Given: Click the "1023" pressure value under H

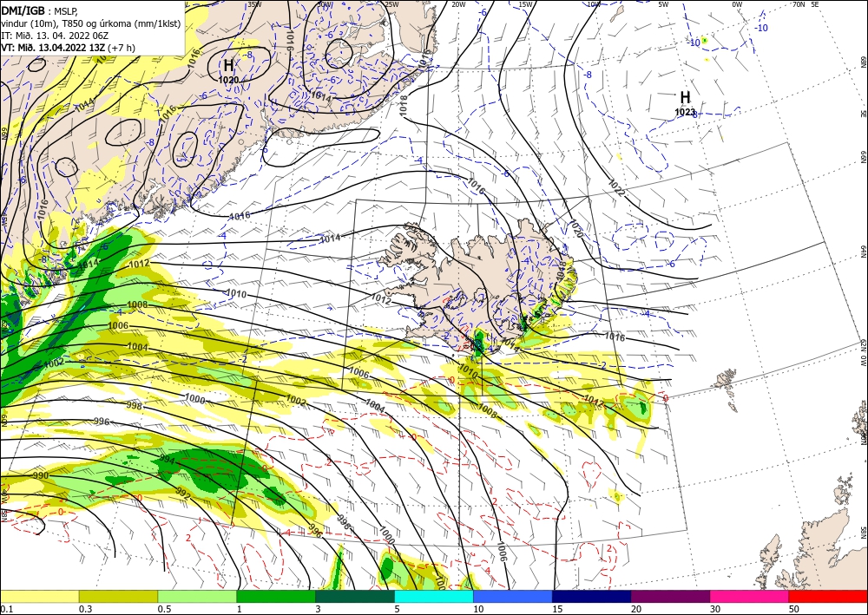Looking at the screenshot, I should pos(685,112).
